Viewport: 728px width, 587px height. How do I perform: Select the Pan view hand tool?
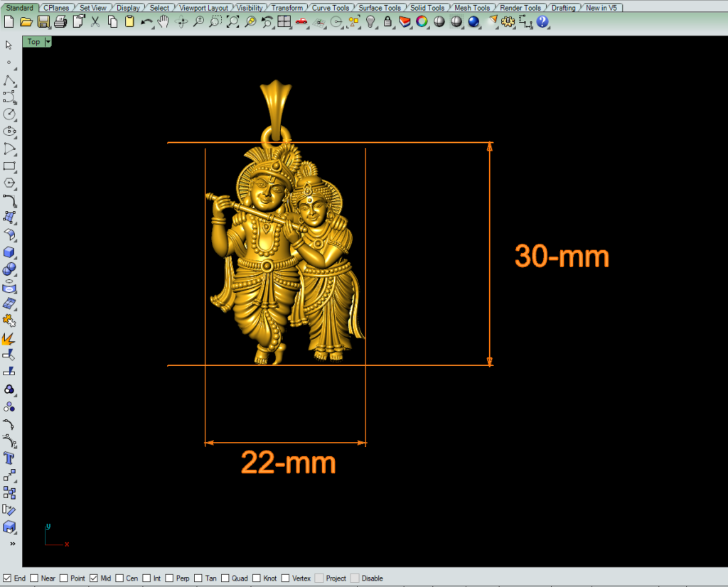pyautogui.click(x=164, y=22)
